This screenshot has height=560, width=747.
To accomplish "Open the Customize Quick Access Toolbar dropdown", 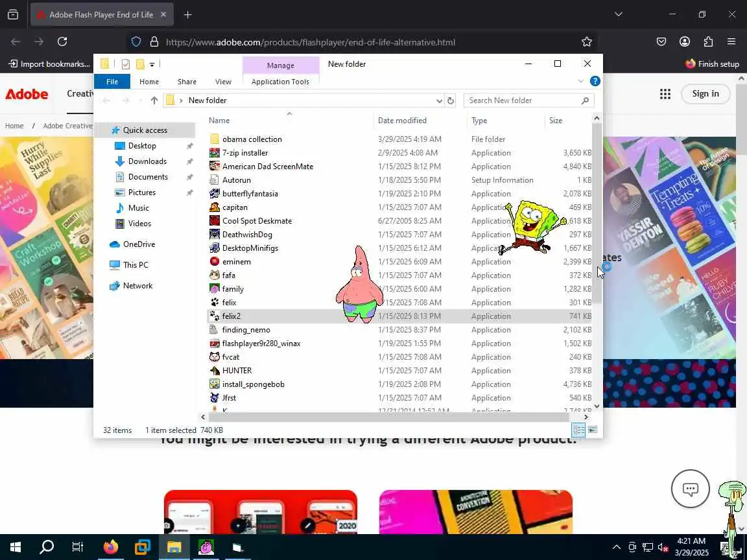I will click(152, 64).
